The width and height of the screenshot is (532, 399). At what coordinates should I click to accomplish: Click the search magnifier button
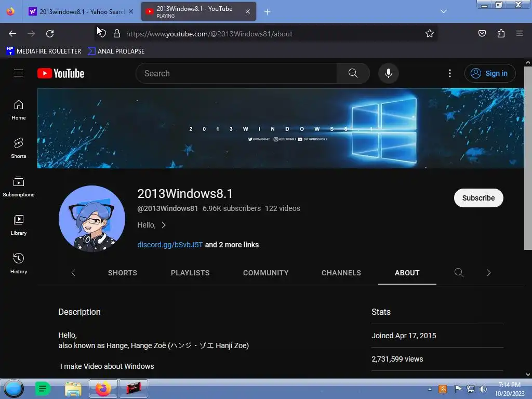click(353, 73)
